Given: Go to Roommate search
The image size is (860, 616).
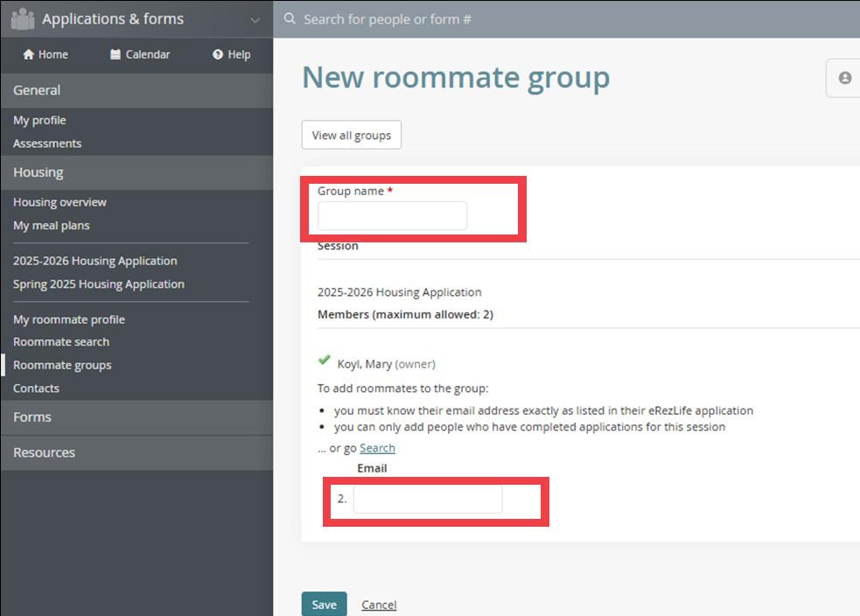Looking at the screenshot, I should (x=61, y=342).
